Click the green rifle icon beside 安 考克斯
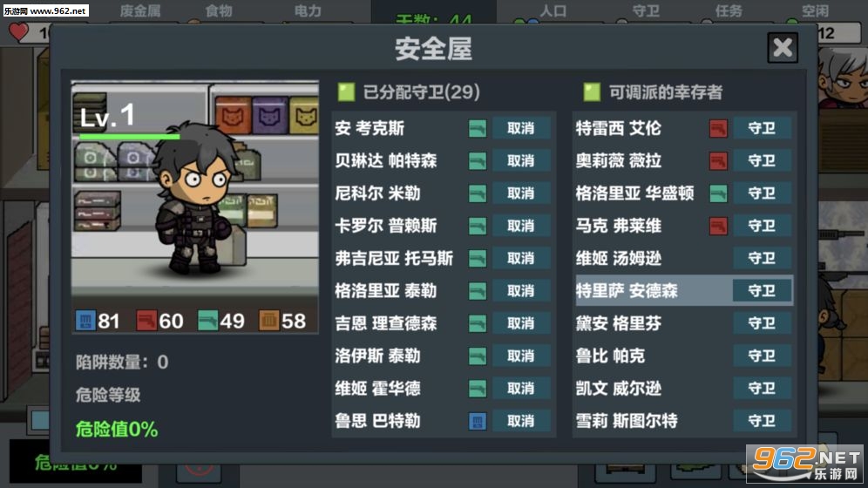868x488 pixels. (478, 128)
